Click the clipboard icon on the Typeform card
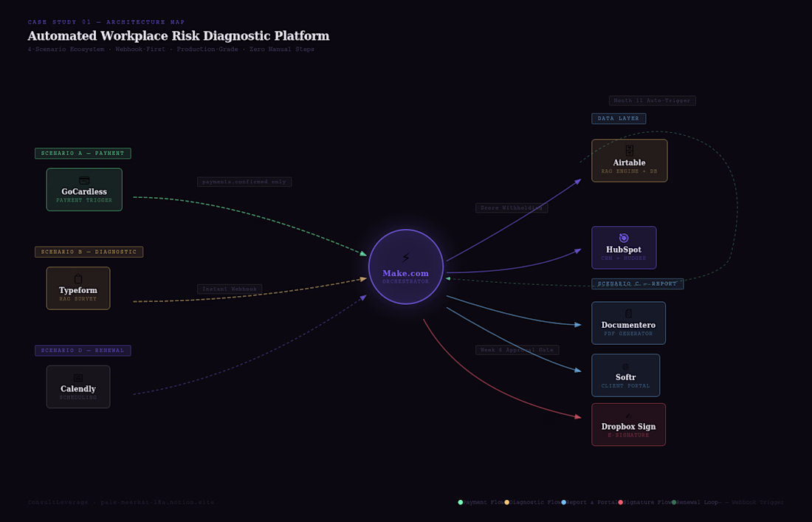Image resolution: width=812 pixels, height=522 pixels. [x=78, y=278]
